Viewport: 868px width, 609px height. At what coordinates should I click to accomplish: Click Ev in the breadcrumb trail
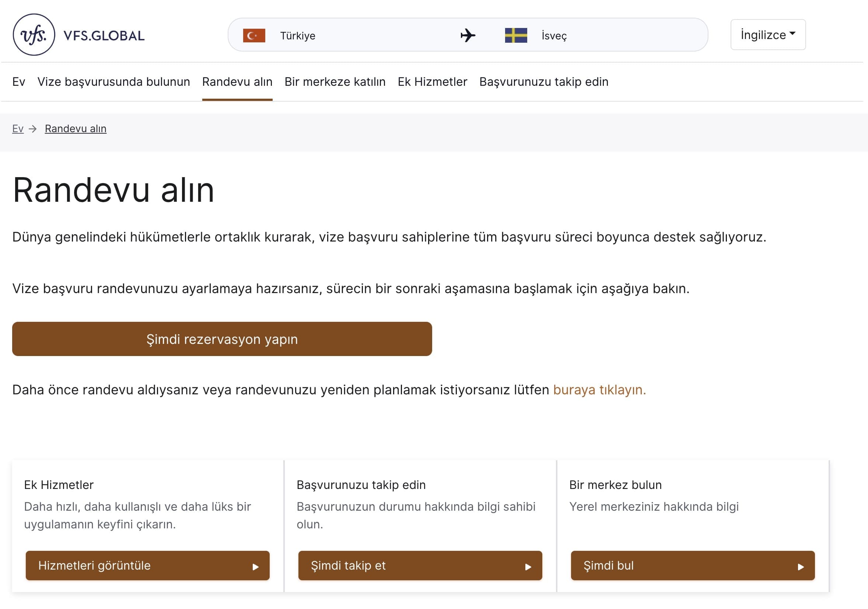click(17, 129)
